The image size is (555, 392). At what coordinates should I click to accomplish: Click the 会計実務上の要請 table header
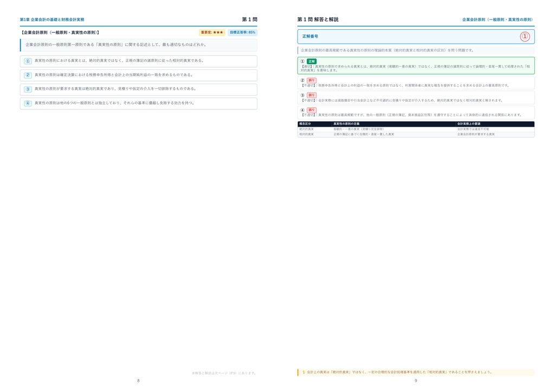(x=469, y=123)
